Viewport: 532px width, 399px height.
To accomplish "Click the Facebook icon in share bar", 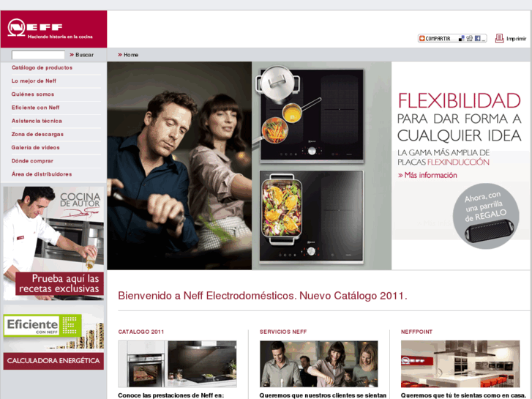I will click(x=476, y=38).
